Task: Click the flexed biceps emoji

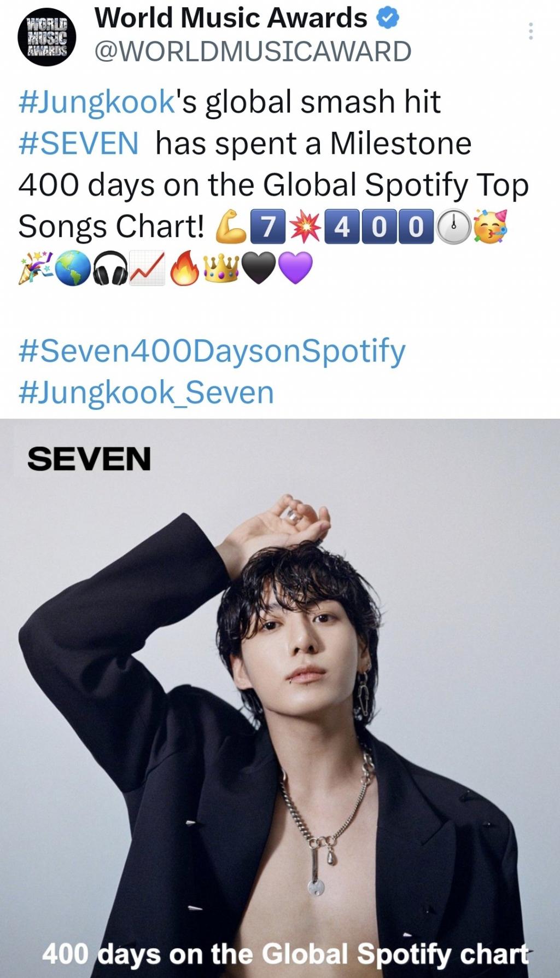Action: pos(231,227)
